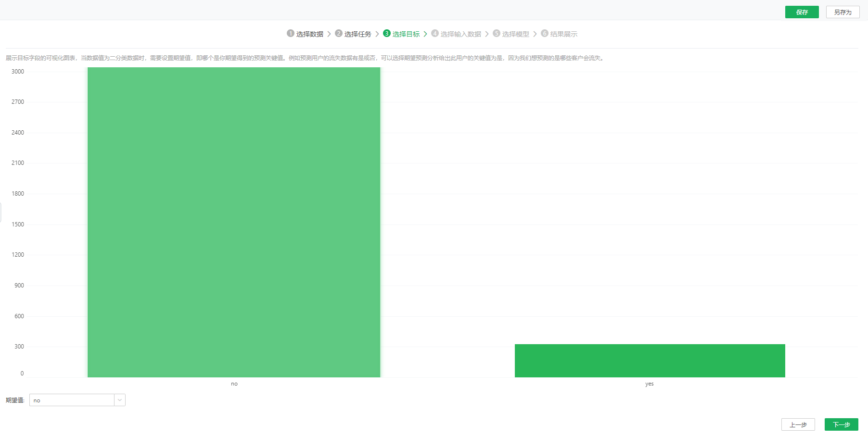This screenshot has height=436, width=868.
Task: Open the 期望值 combo box showing no
Action: coord(72,400)
